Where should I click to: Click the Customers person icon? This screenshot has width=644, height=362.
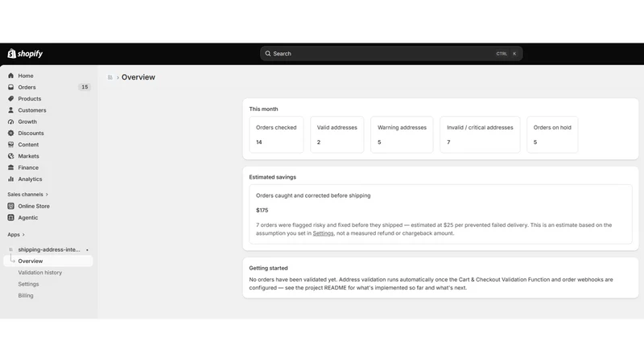point(10,110)
